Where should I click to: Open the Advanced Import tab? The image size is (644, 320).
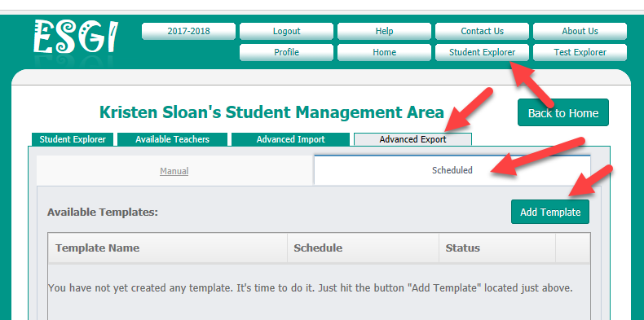point(291,139)
